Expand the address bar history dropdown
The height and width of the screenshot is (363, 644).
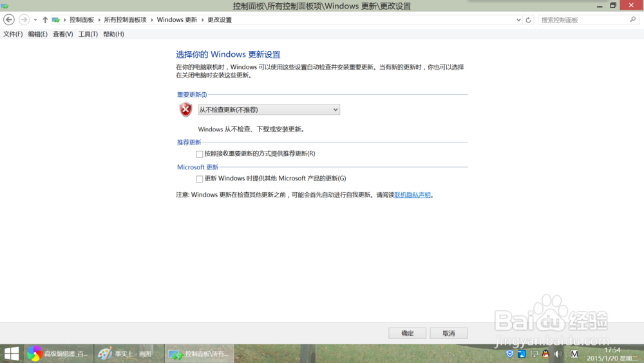(x=518, y=20)
